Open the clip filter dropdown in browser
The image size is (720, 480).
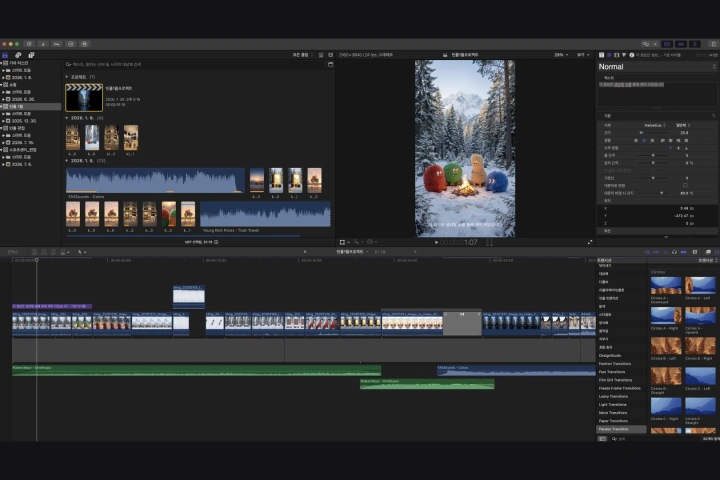(x=303, y=55)
